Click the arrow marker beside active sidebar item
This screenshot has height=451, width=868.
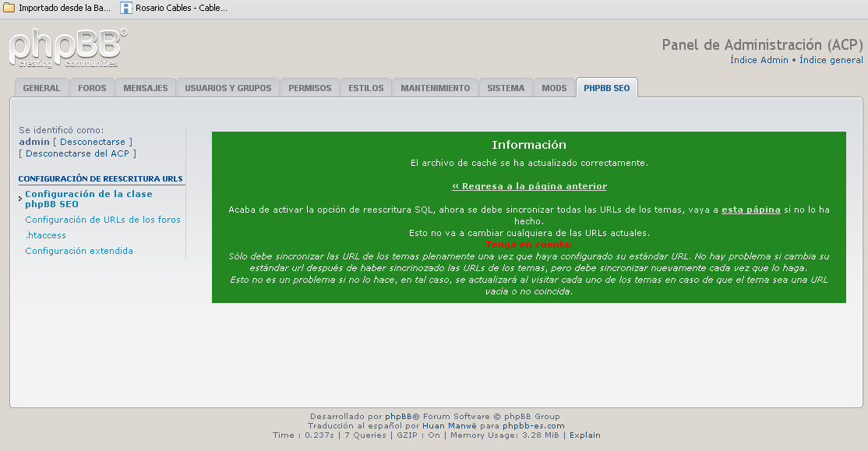(19, 198)
